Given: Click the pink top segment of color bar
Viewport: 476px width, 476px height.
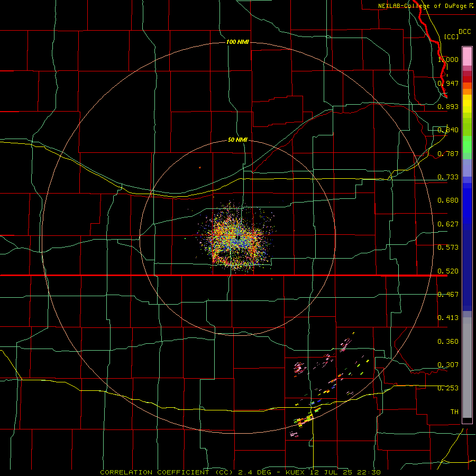Looking at the screenshot, I should 467,57.
